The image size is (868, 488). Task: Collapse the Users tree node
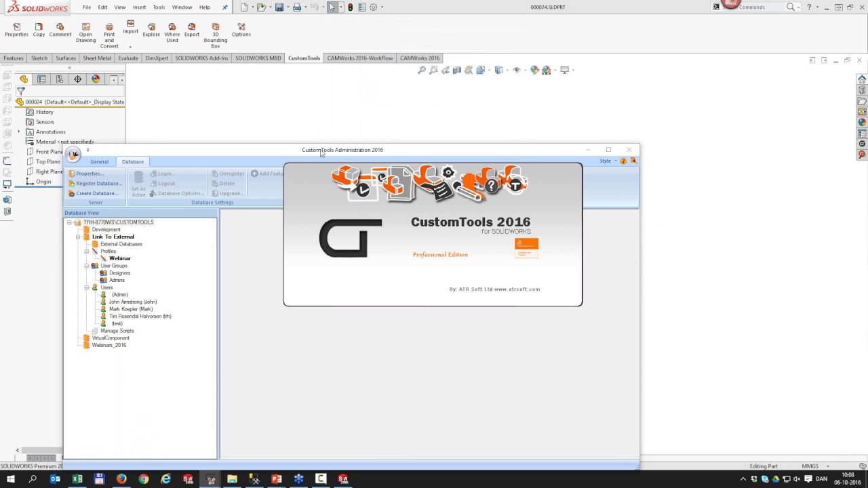pos(87,287)
